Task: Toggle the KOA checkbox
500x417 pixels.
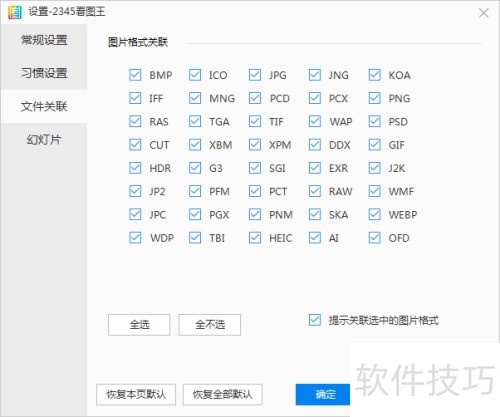Action: (375, 75)
